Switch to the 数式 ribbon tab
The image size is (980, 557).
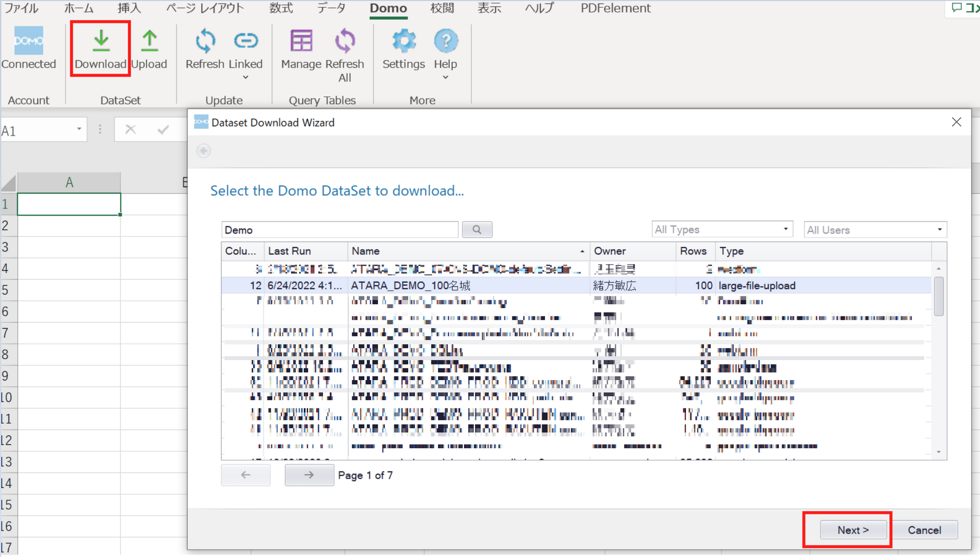tap(281, 8)
